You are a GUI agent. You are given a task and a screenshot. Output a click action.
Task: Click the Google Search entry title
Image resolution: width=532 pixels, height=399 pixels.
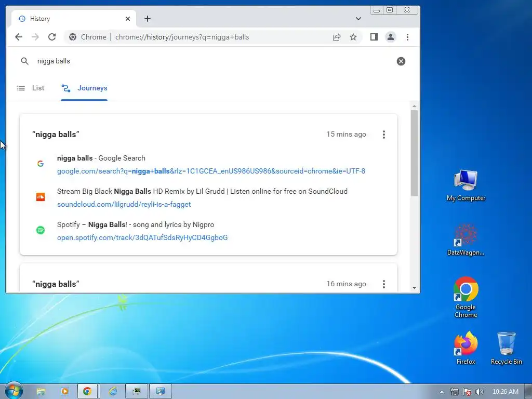pyautogui.click(x=101, y=158)
